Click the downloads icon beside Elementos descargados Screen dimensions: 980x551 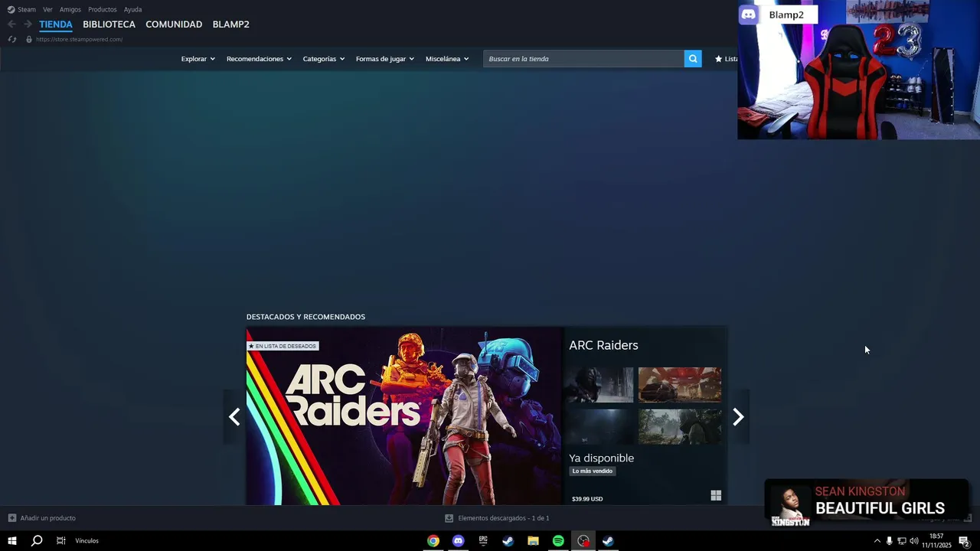449,518
